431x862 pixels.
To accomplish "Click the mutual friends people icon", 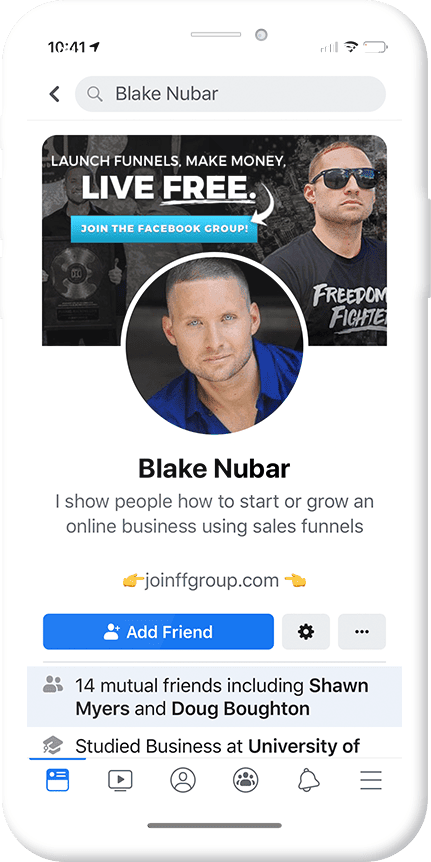I will coord(53,685).
